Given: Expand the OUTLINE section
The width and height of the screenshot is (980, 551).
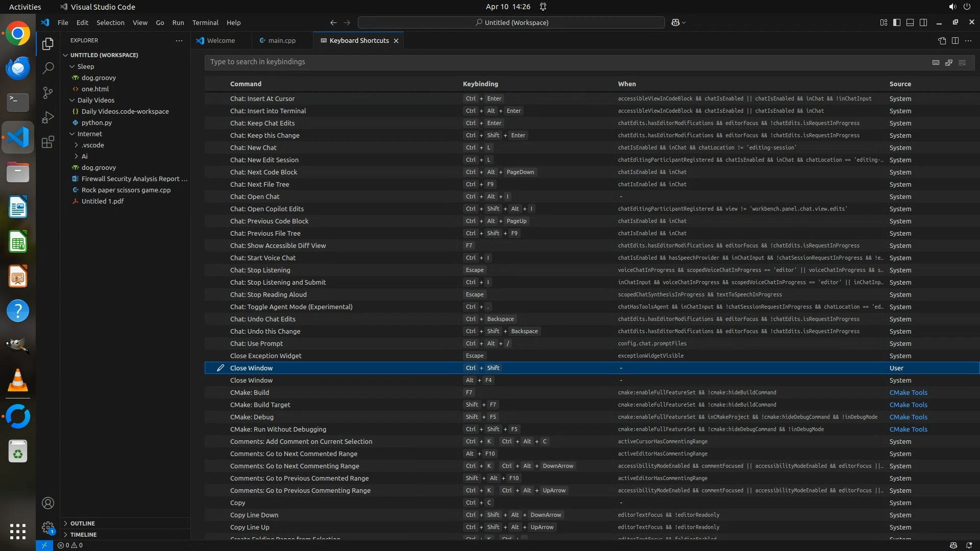Looking at the screenshot, I should 82,523.
